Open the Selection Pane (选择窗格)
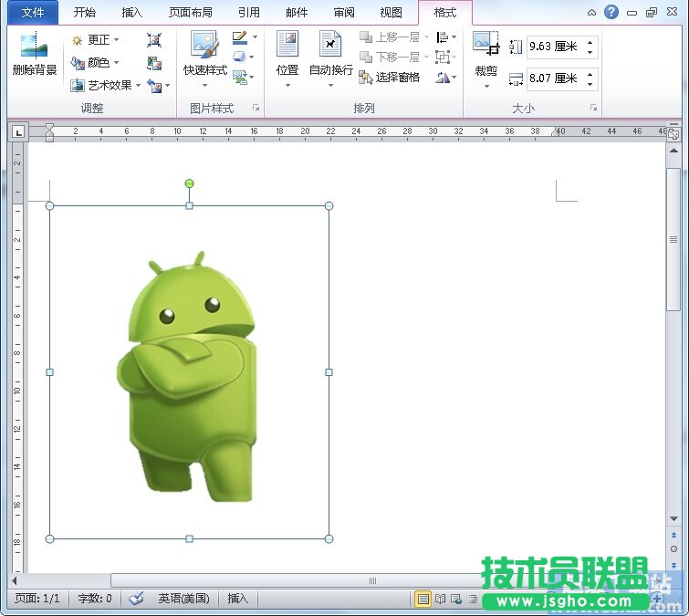The image size is (689, 616). [390, 78]
